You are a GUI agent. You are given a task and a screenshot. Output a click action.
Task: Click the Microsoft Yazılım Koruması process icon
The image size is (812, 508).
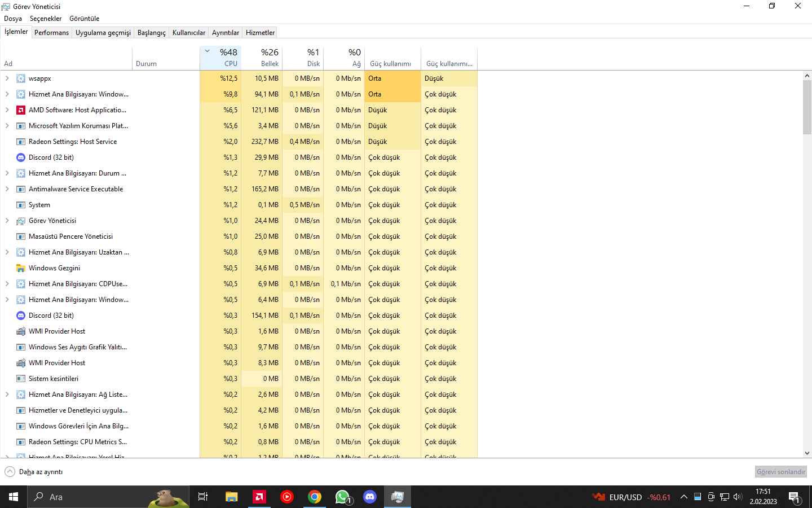pyautogui.click(x=21, y=126)
